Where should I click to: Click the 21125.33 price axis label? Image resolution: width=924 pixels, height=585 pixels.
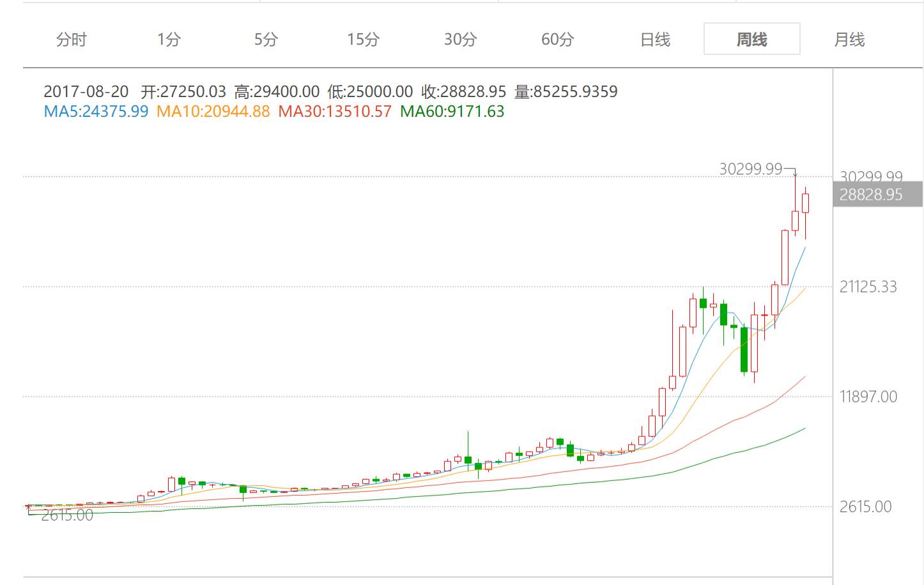point(868,287)
